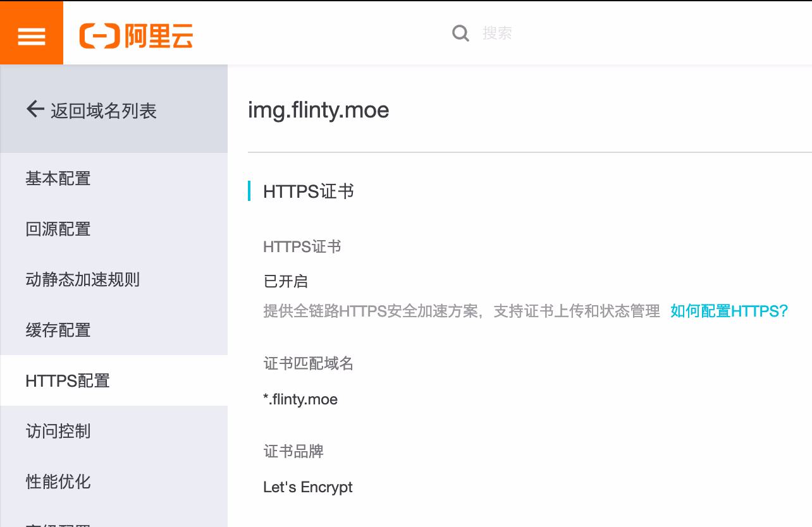Click the Let's Encrypt brand value
The image size is (812, 527).
[307, 487]
